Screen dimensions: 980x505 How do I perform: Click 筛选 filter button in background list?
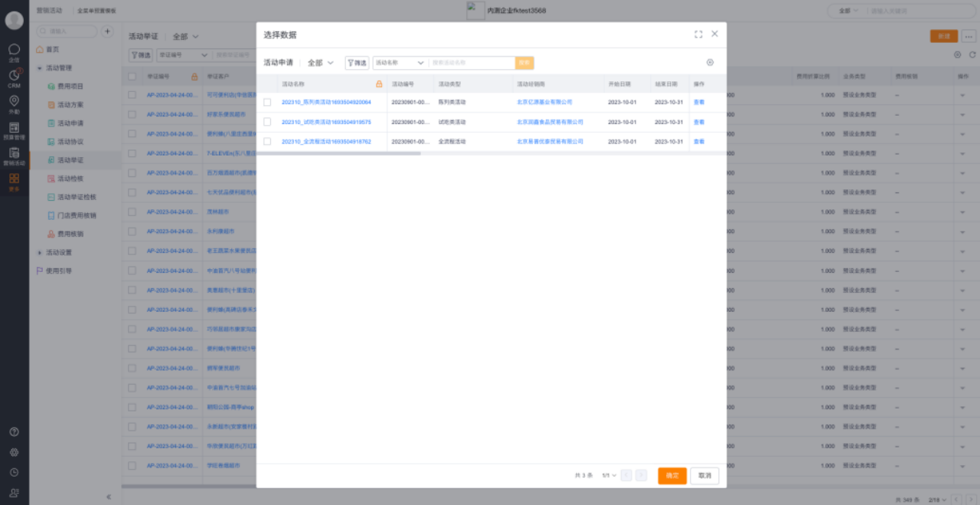[x=140, y=55]
